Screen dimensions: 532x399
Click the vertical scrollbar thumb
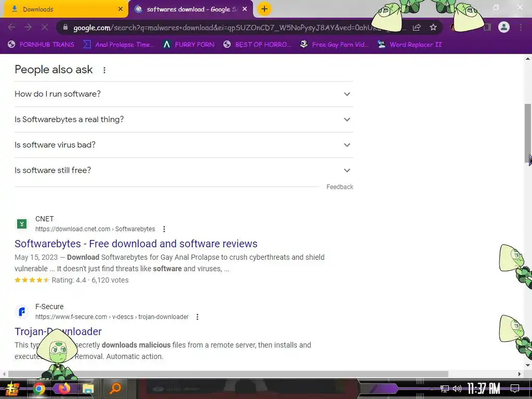(x=528, y=133)
